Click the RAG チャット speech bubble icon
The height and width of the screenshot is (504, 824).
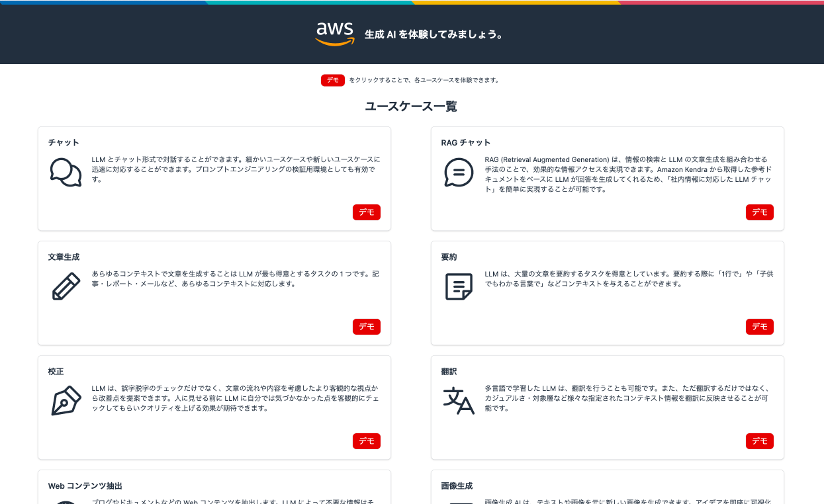point(458,172)
